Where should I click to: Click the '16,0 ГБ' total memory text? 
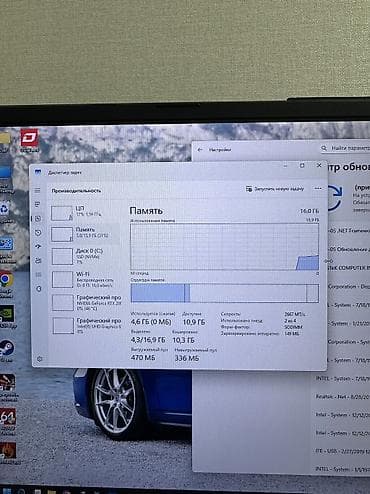[x=310, y=211]
